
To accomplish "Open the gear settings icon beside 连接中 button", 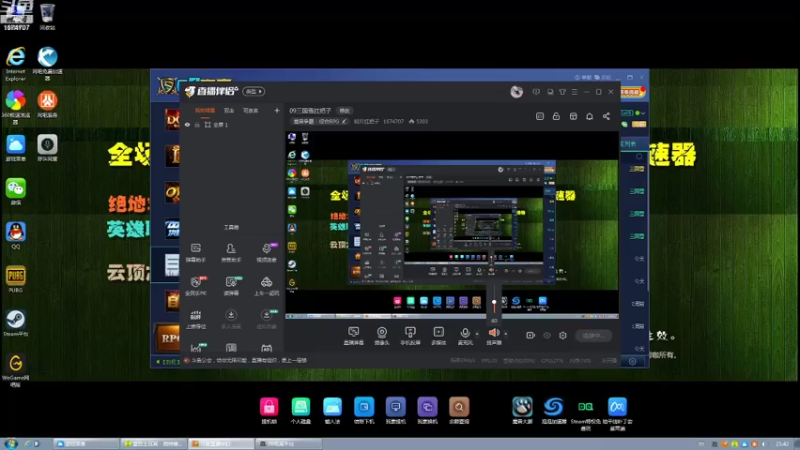I will click(563, 335).
